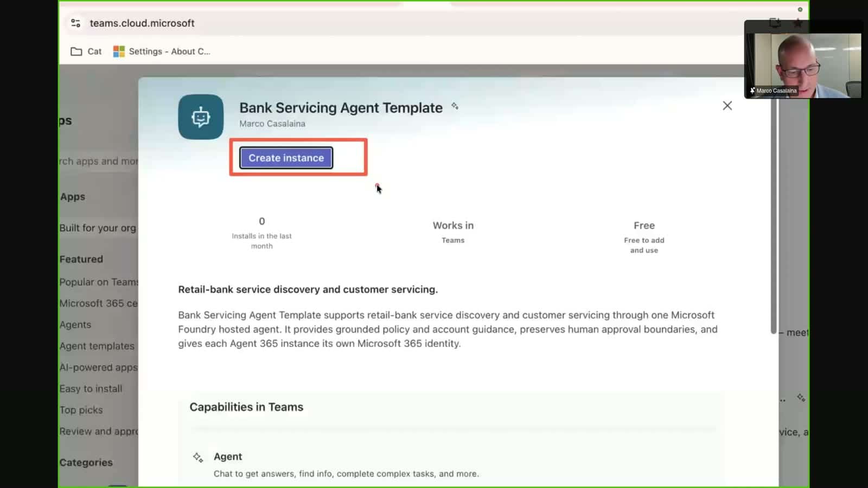The width and height of the screenshot is (868, 488).
Task: Click the sparkle icon at right edge background
Action: click(x=801, y=397)
